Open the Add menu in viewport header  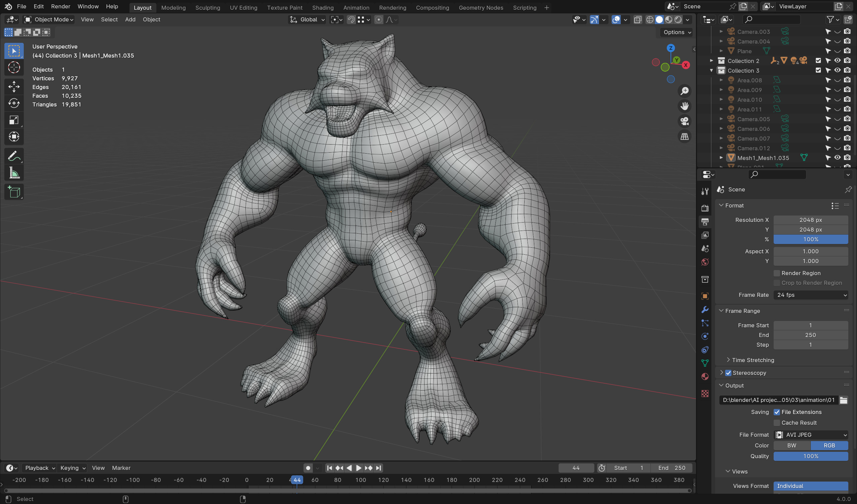coord(130,19)
